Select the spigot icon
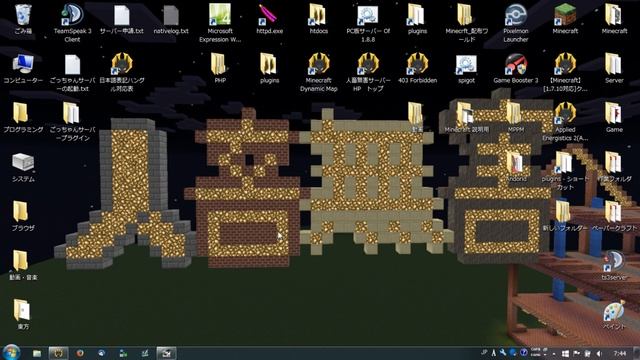 pyautogui.click(x=467, y=68)
